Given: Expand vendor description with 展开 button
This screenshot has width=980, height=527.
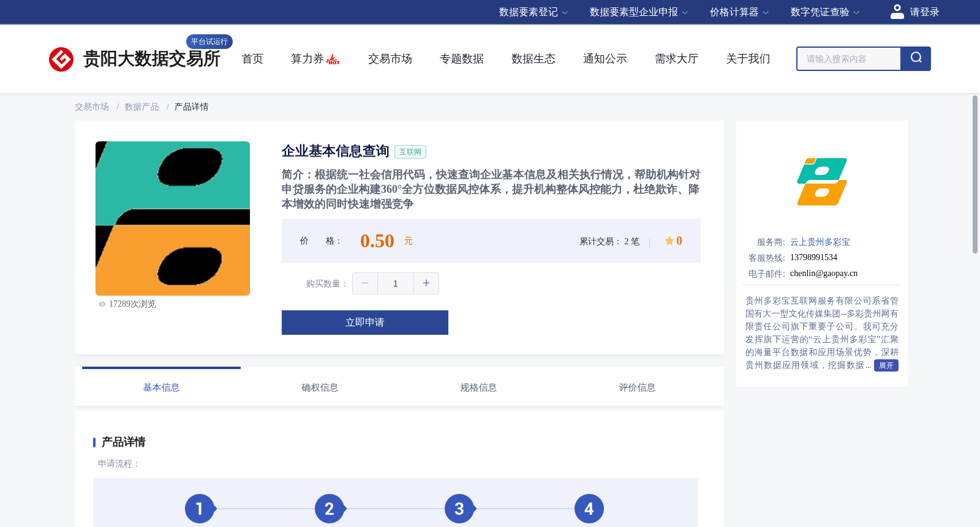Looking at the screenshot, I should pyautogui.click(x=886, y=365).
